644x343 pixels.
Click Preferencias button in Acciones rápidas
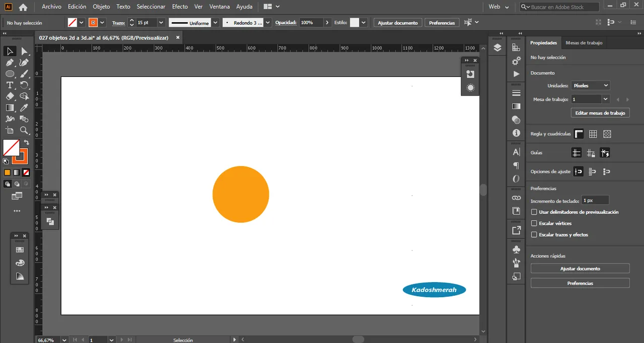tap(580, 283)
